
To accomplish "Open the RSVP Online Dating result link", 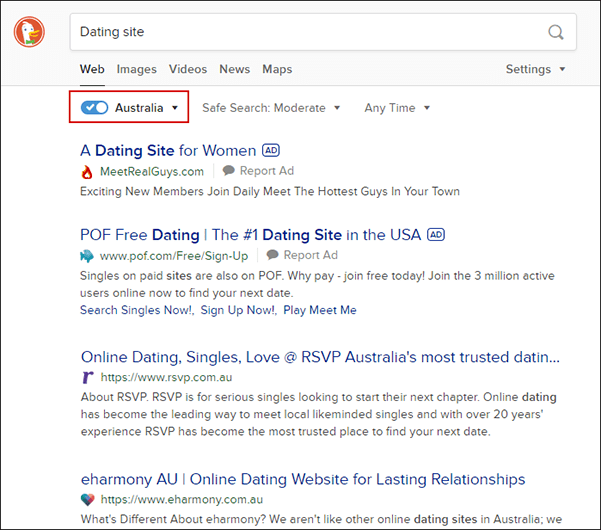I will 320,357.
